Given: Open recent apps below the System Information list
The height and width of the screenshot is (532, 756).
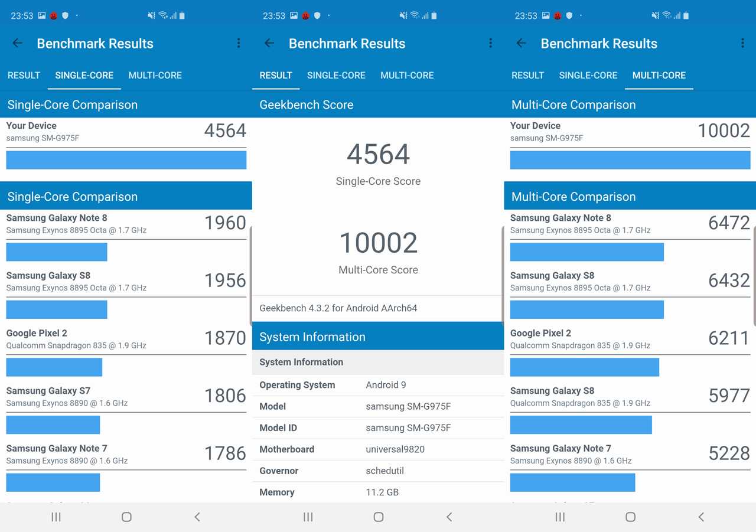Looking at the screenshot, I should (308, 517).
